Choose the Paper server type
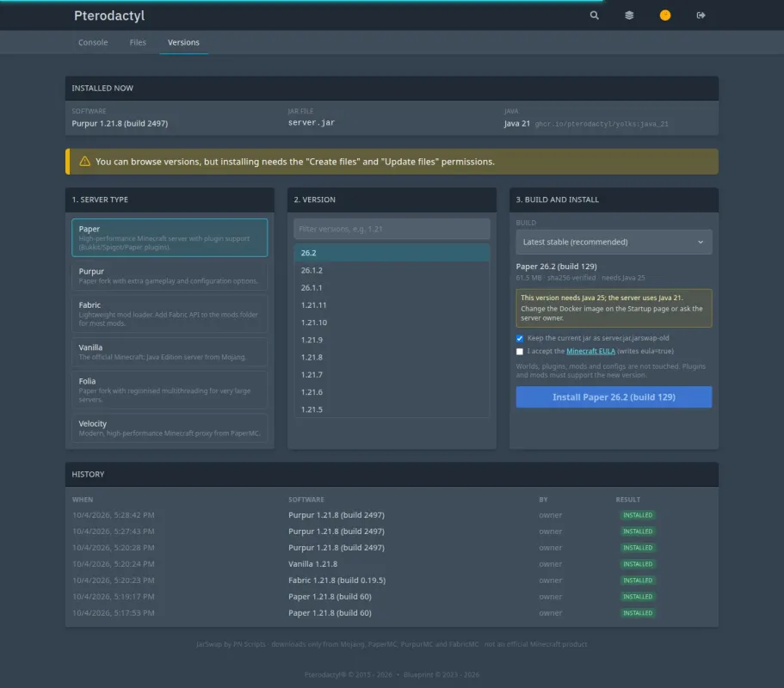The image size is (784, 688). tap(170, 237)
